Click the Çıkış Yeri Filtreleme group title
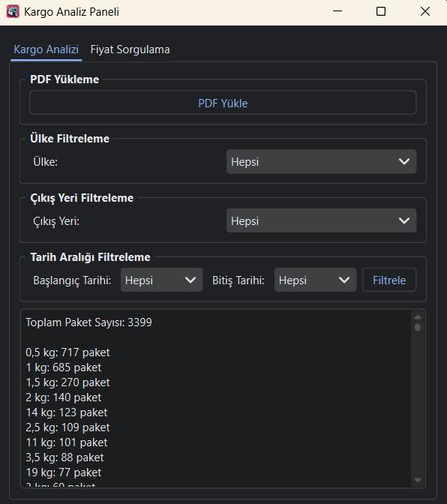 pyautogui.click(x=82, y=198)
